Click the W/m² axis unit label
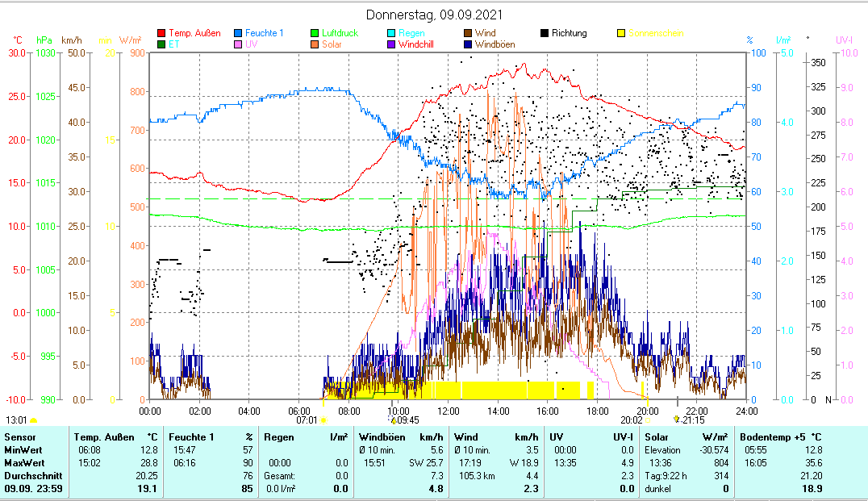This screenshot has width=868, height=501. (130, 40)
